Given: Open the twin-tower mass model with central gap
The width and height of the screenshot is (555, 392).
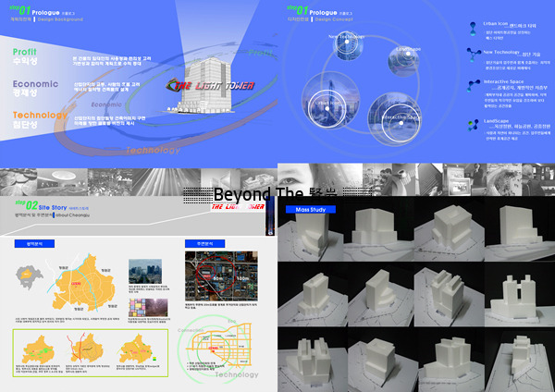Looking at the screenshot, I should [x=520, y=294].
